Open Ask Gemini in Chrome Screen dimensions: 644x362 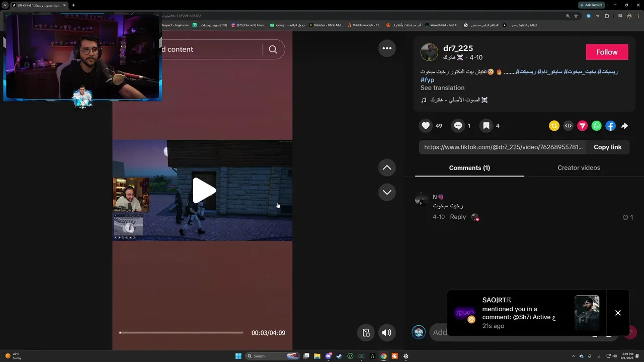[x=591, y=5]
